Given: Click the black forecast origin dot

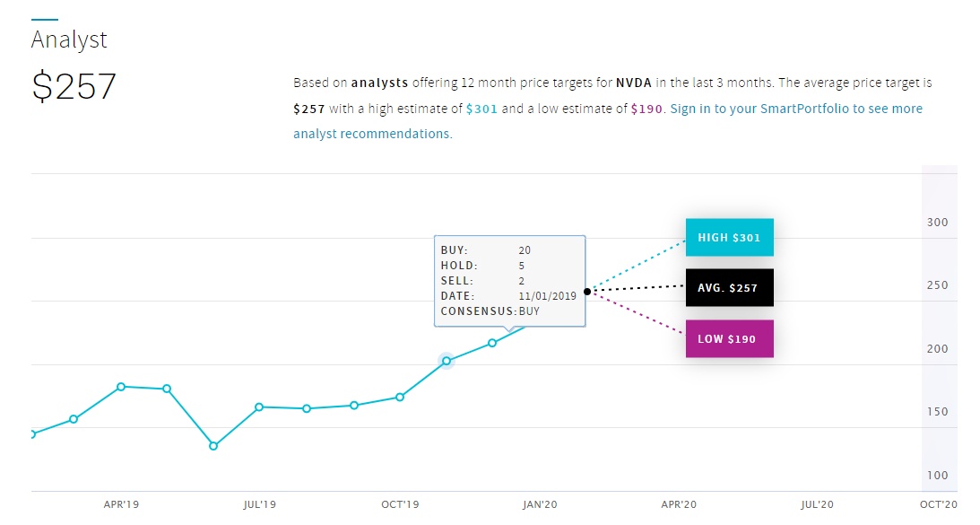Looking at the screenshot, I should 587,291.
